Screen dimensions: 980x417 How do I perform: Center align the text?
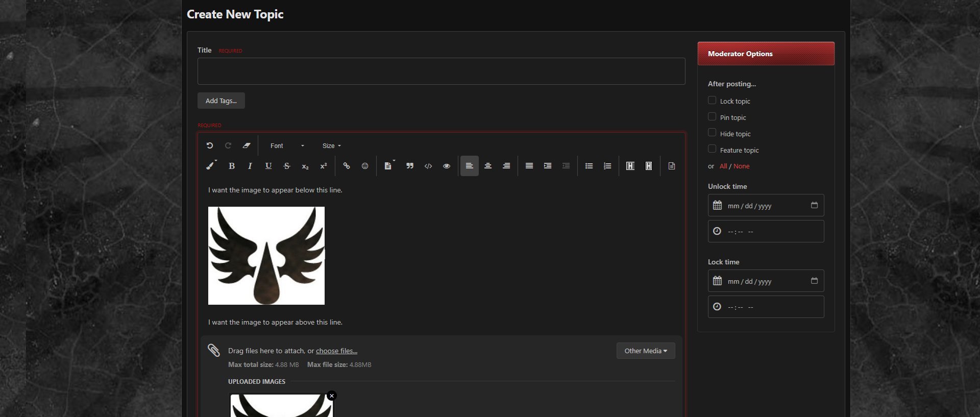click(x=488, y=166)
